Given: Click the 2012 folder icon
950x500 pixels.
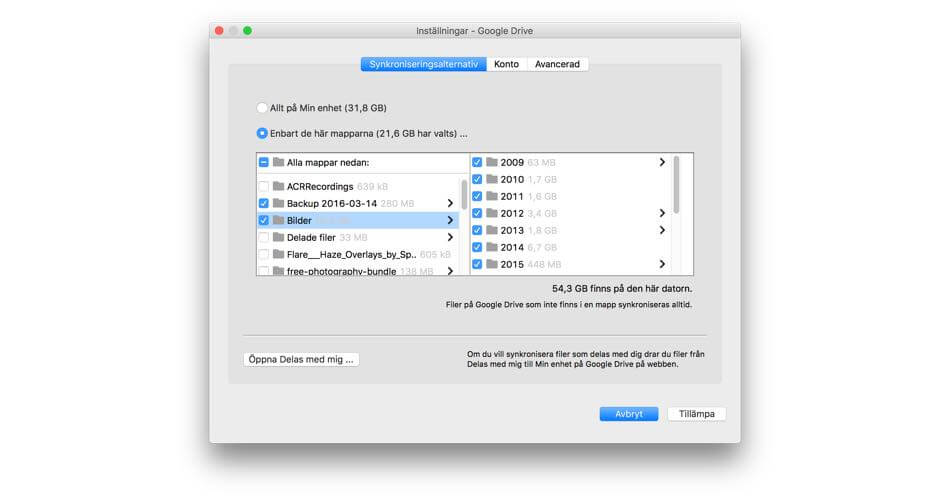Looking at the screenshot, I should tap(491, 213).
